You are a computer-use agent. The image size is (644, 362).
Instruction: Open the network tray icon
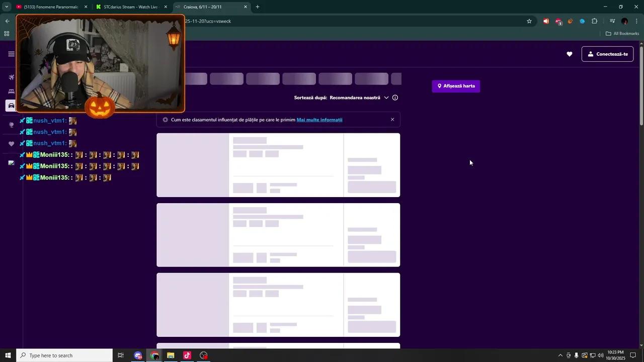click(x=593, y=355)
